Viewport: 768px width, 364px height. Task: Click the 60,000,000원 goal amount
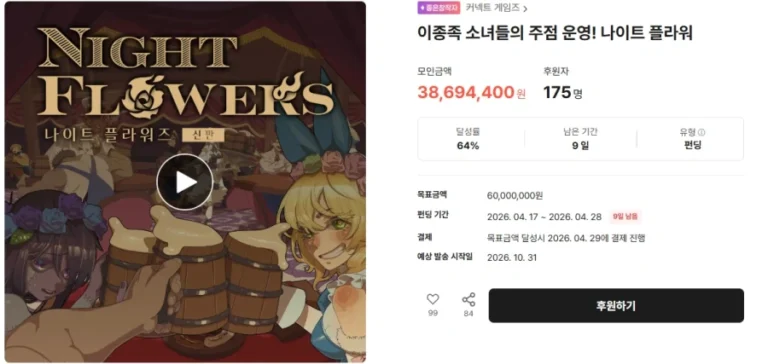[x=515, y=196]
